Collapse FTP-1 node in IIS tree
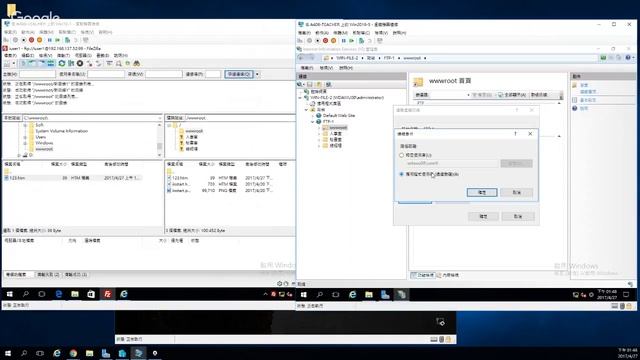The width and height of the screenshot is (640, 360). pyautogui.click(x=313, y=122)
